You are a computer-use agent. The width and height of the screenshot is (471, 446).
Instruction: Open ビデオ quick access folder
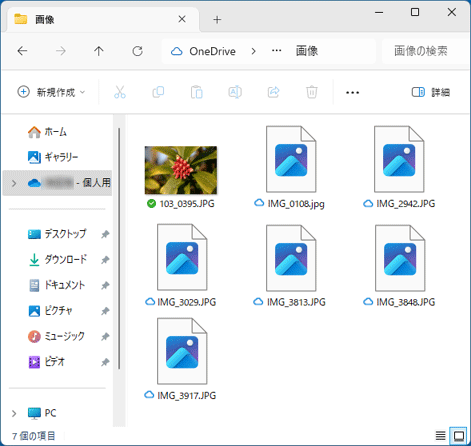(x=47, y=362)
